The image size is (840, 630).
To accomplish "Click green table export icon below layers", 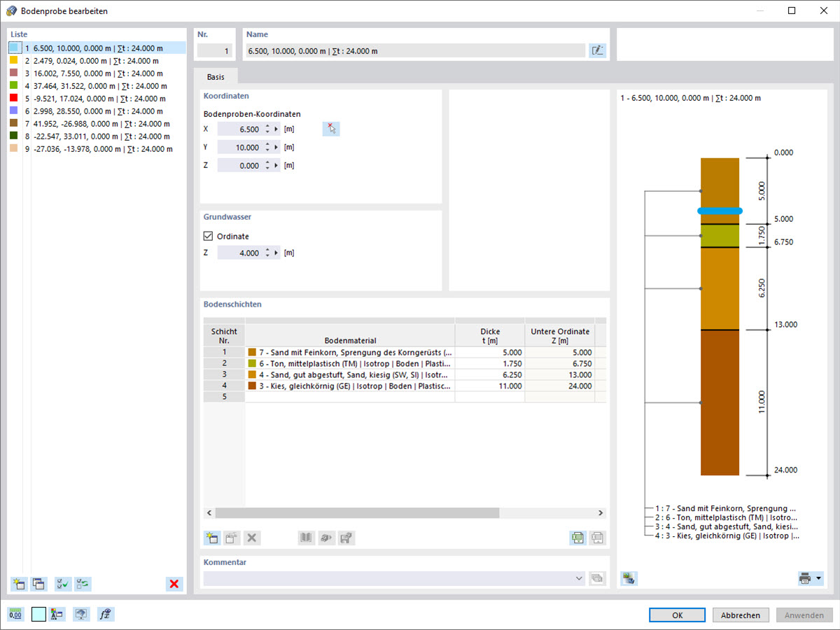I will click(577, 538).
